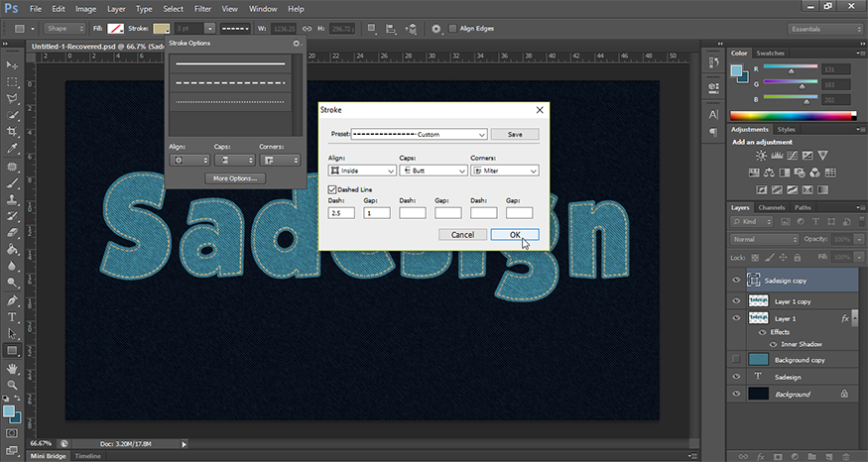This screenshot has width=868, height=462.
Task: Select the Paint Bucket tool
Action: 12,250
